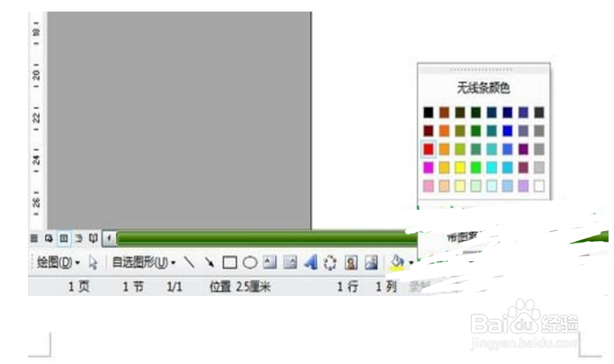Switch to Normal view icon
614x364 pixels.
point(34,238)
